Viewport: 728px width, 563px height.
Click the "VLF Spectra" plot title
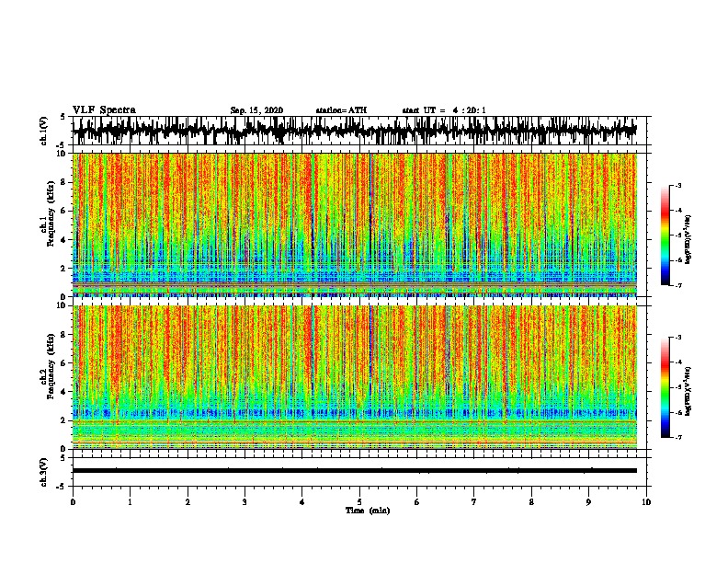[104, 110]
